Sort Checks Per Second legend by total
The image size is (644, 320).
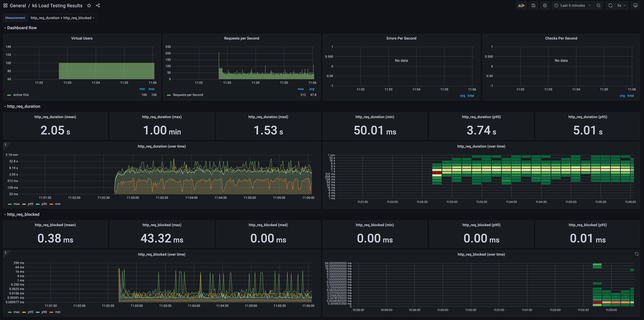pos(630,96)
